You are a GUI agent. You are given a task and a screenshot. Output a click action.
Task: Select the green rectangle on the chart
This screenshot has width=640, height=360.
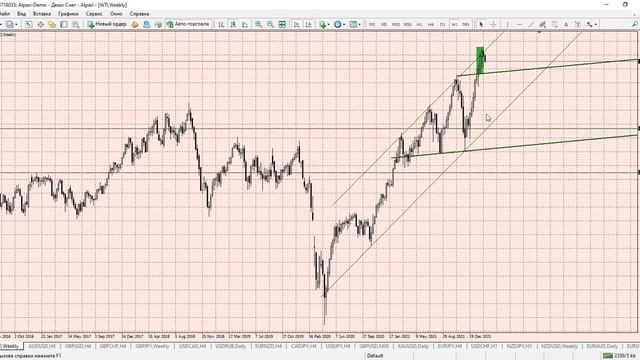pos(480,60)
